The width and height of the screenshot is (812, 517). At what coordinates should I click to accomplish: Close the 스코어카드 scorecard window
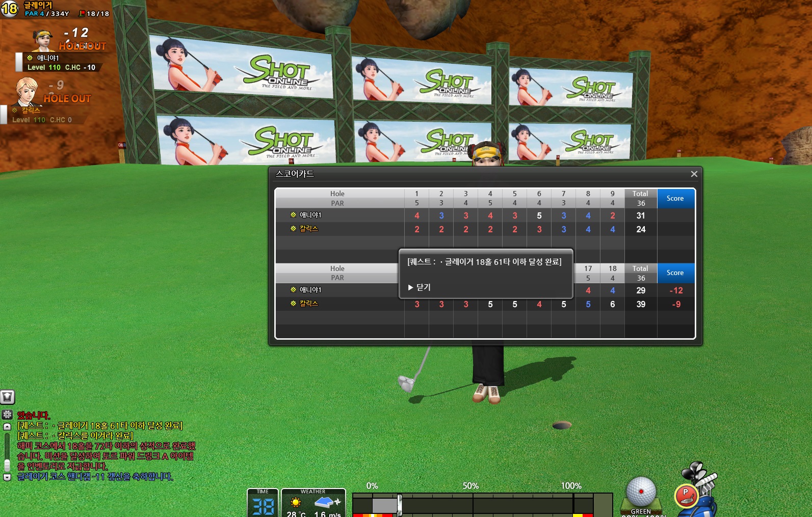coord(694,174)
